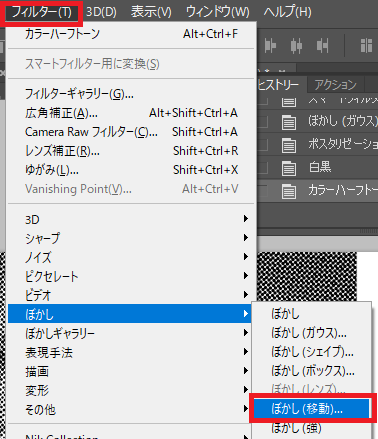Expand the ぼかしギャラリー submenu

click(131, 333)
